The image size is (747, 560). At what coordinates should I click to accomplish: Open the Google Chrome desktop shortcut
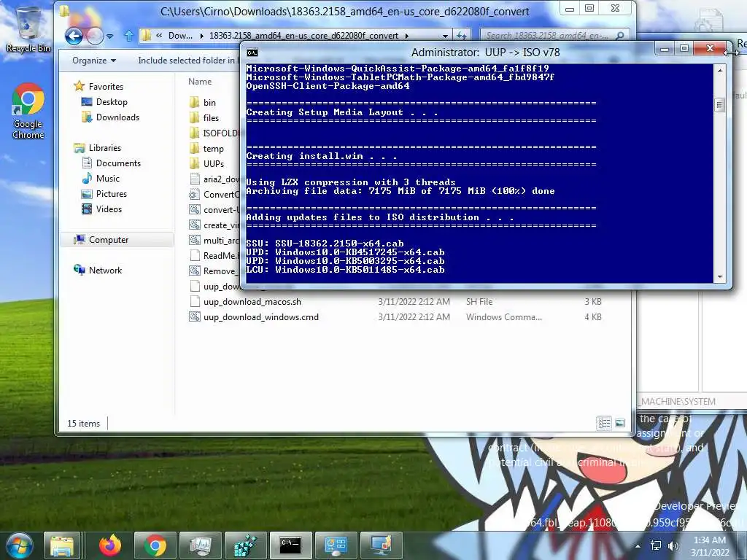pos(28,111)
